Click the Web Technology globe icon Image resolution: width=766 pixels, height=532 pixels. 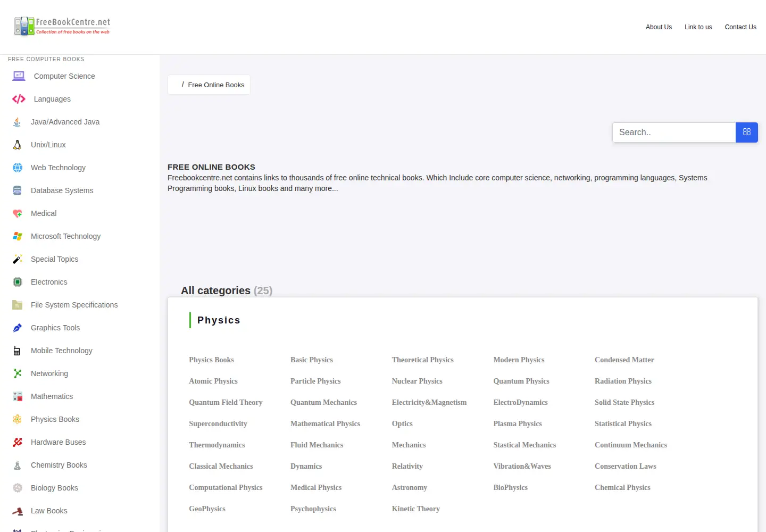[x=17, y=168]
